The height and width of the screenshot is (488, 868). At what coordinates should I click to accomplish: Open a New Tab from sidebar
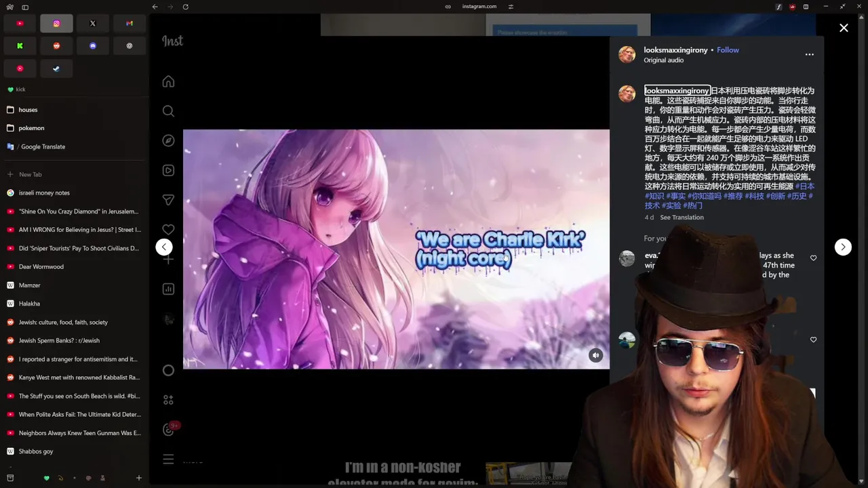pyautogui.click(x=73, y=174)
